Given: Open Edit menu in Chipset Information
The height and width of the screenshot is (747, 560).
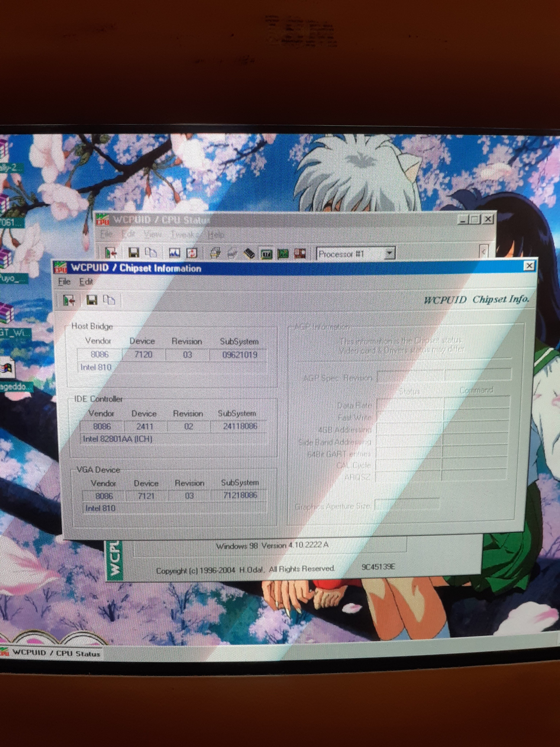Looking at the screenshot, I should point(86,282).
